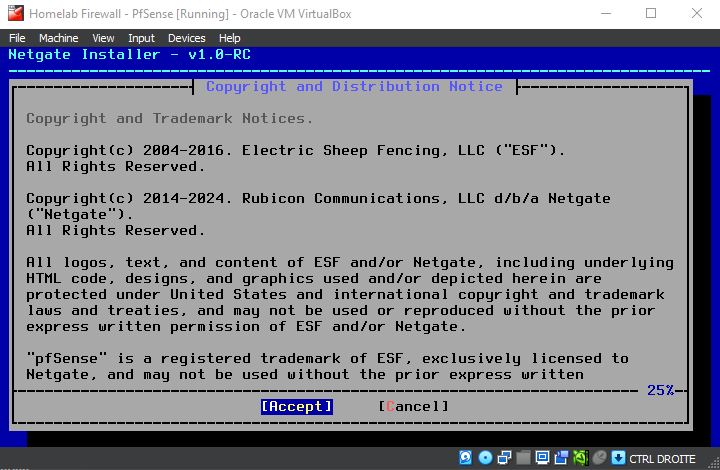Click the display settings status icon
Image resolution: width=720 pixels, height=470 pixels.
pyautogui.click(x=542, y=458)
